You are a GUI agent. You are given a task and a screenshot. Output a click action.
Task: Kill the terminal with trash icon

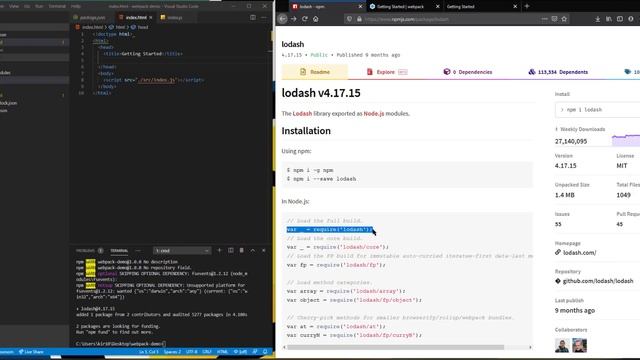[242, 250]
